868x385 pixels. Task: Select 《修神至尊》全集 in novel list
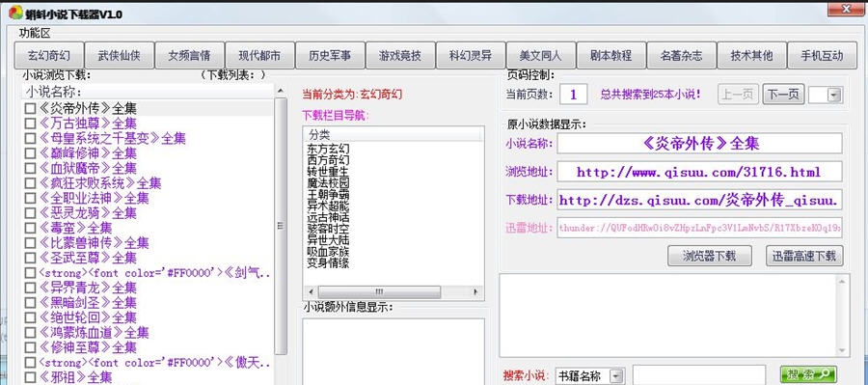point(87,348)
